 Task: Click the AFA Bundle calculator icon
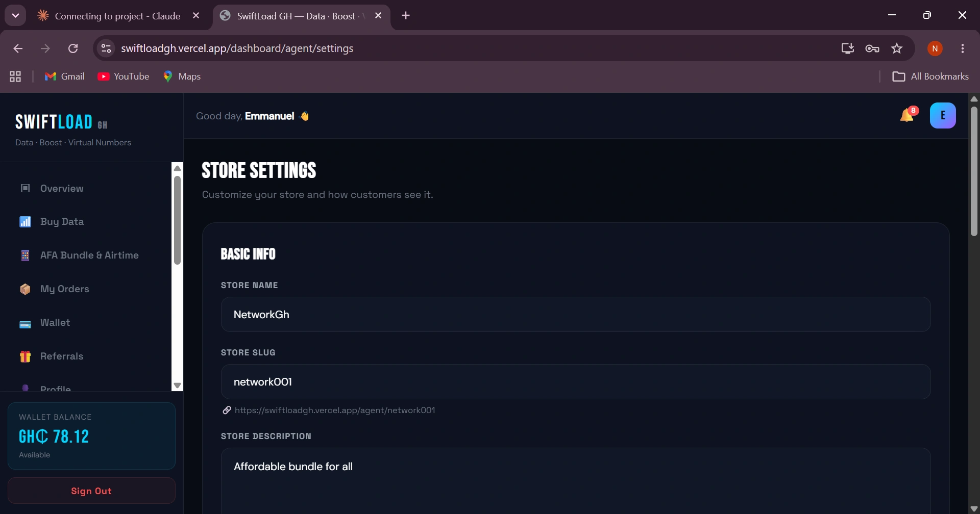click(x=25, y=255)
